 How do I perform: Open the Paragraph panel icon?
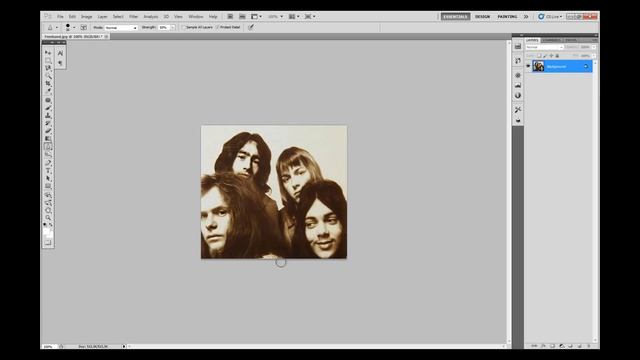(x=60, y=63)
